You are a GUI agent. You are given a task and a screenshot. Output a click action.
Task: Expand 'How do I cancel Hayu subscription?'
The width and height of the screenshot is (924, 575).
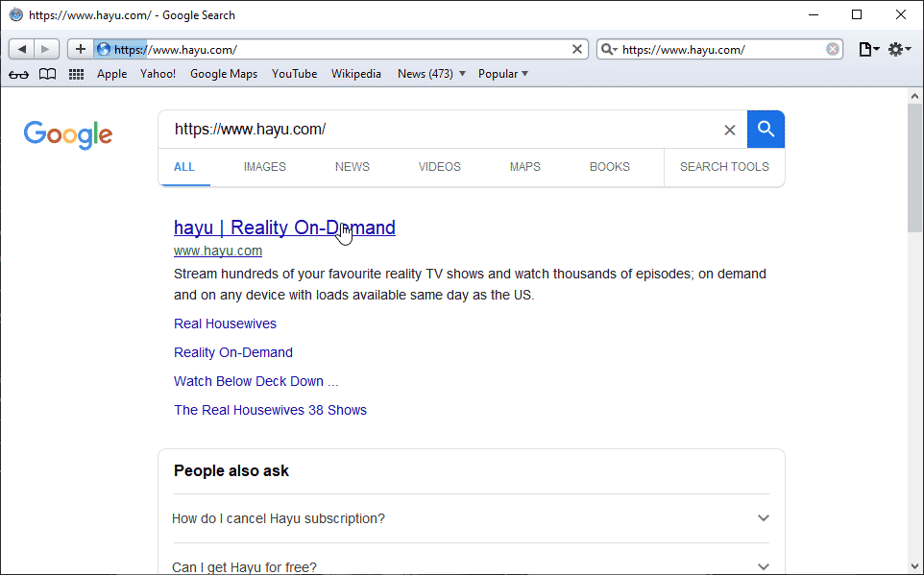(472, 518)
